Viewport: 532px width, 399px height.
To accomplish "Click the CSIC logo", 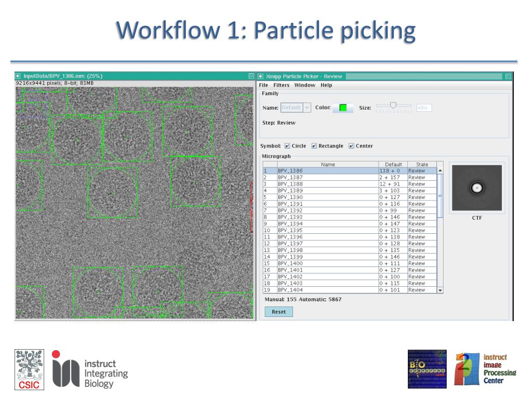I will click(29, 369).
